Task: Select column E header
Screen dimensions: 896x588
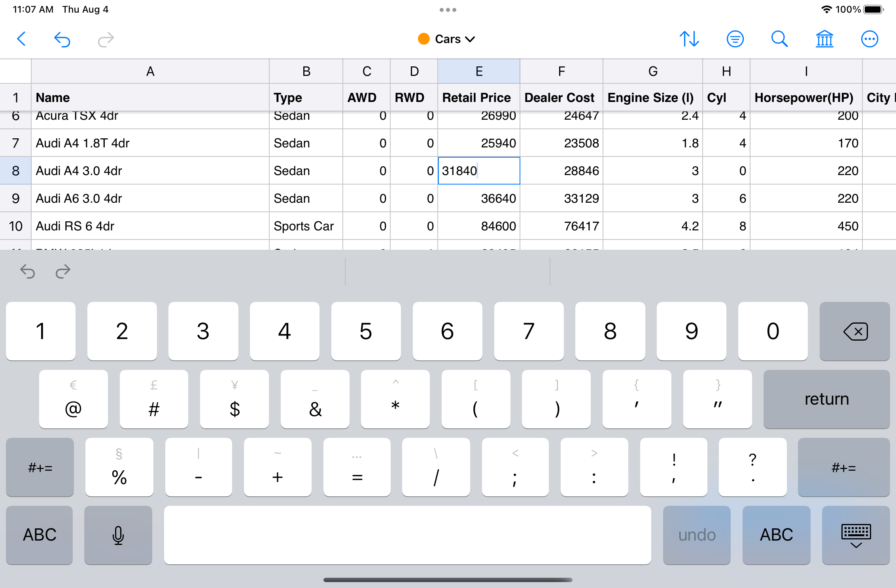Action: click(479, 72)
